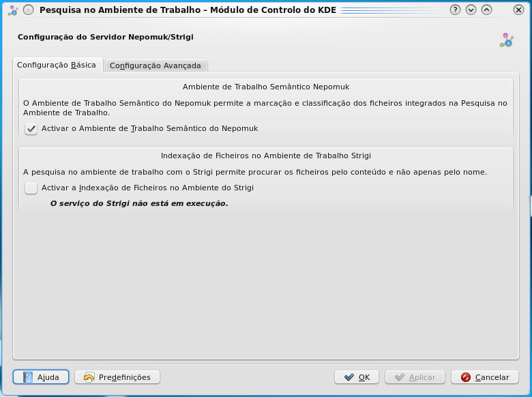Click heading Configuração do Servidor Nepomuk/Strigi

pos(106,37)
